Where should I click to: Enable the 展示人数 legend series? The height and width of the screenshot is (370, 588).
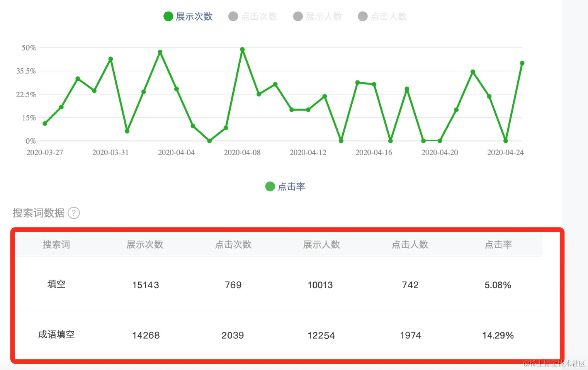pos(318,17)
